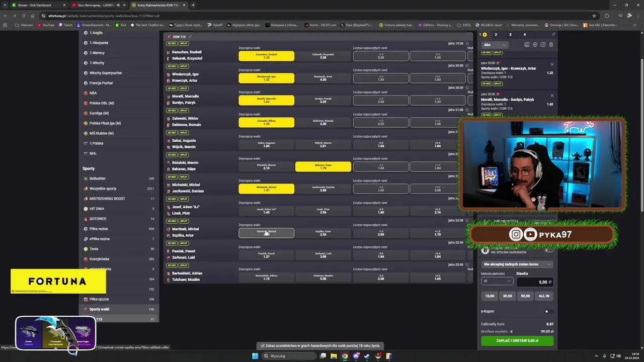Open Pawlak, Pawel vs Zerhouni fight link
The width and height of the screenshot is (644, 362).
tap(184, 254)
